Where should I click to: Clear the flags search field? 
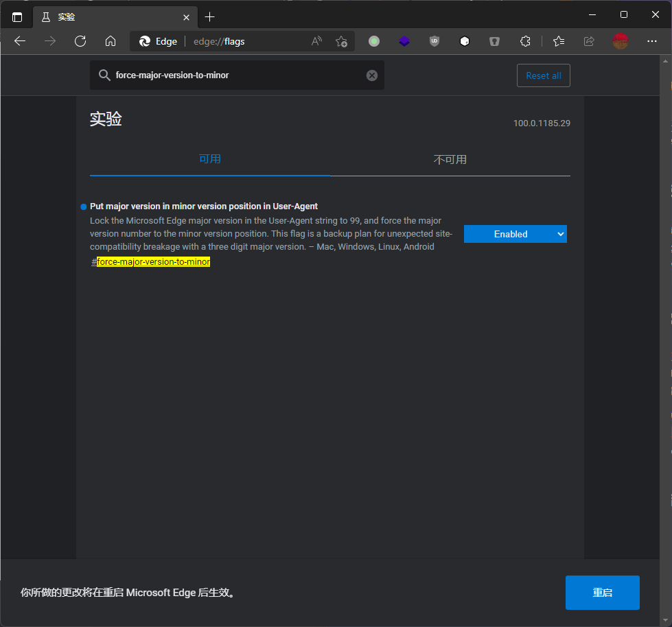372,75
